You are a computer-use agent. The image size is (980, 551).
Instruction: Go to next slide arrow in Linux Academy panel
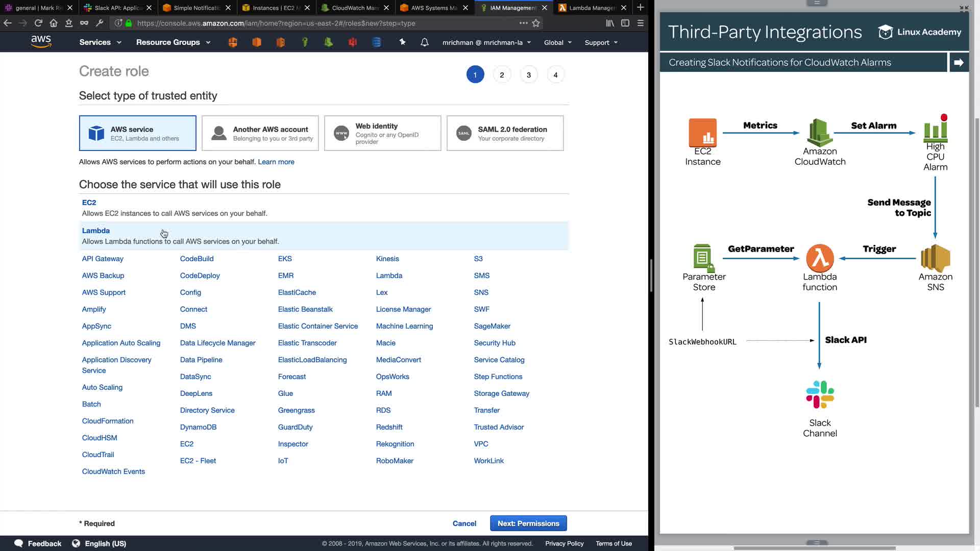coord(959,62)
